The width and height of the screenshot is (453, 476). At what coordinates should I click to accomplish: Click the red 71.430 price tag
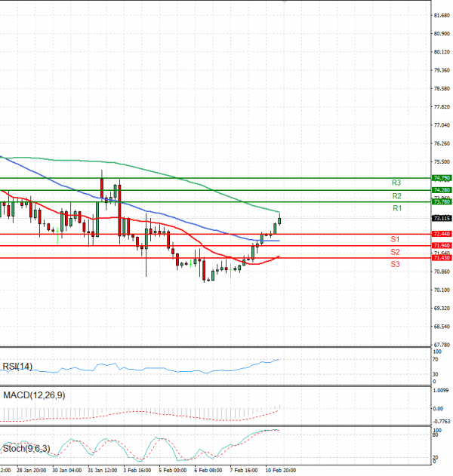coord(441,258)
